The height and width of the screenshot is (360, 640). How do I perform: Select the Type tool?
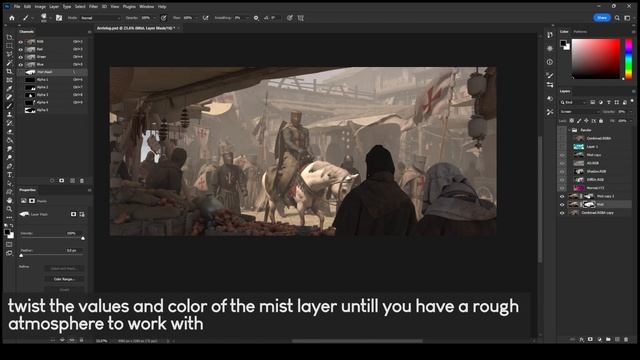click(x=9, y=175)
